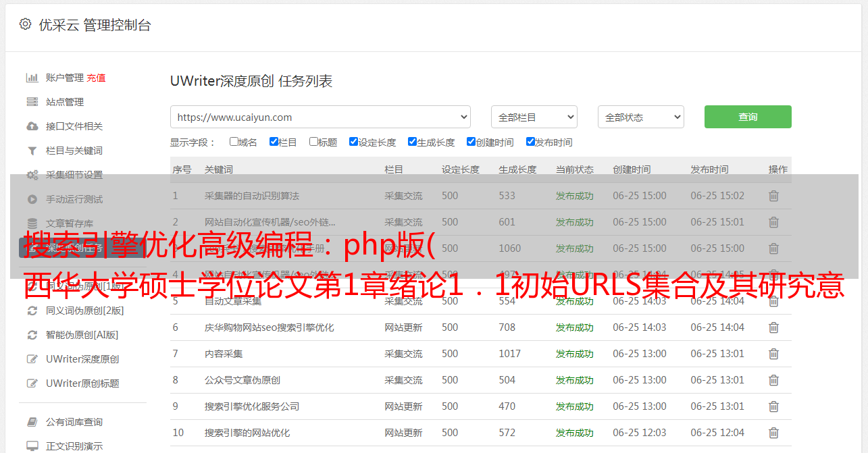This screenshot has width=868, height=453.
Task: Open 智能伪原创[AI版] in the sidebar
Action: [x=82, y=335]
